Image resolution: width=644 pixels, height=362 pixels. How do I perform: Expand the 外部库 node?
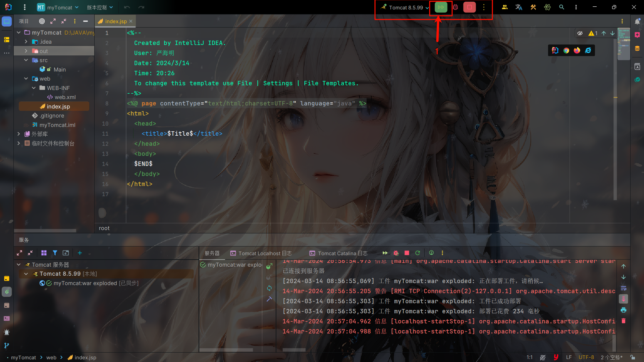click(x=19, y=134)
